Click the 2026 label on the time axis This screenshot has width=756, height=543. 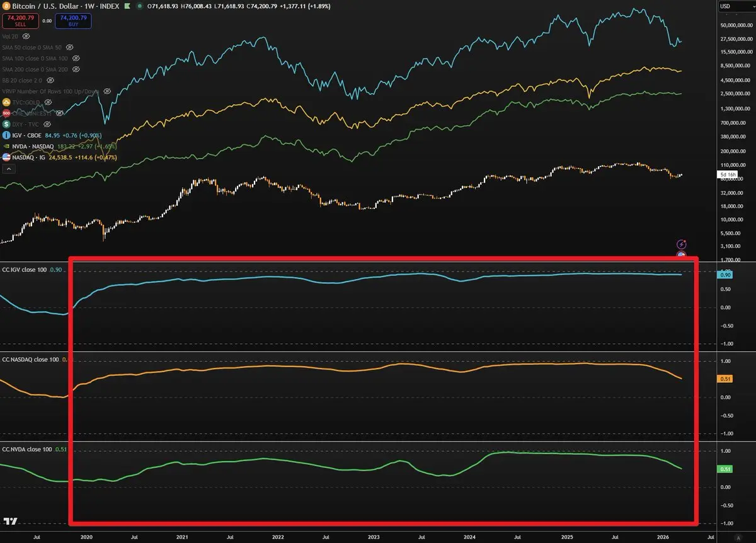tap(661, 536)
